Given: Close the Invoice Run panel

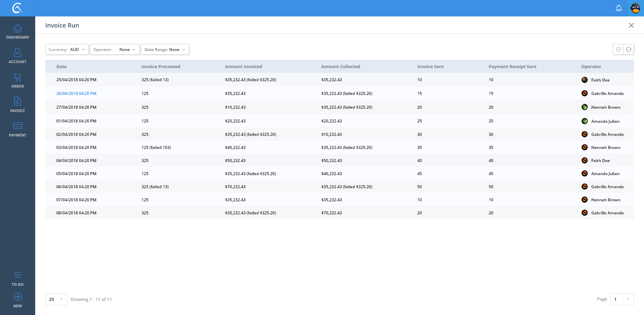Looking at the screenshot, I should tap(631, 25).
